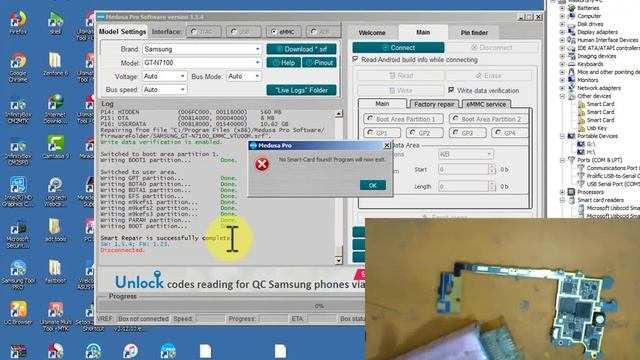Open the Logitech Webcam desktop shortcut
Viewport: 640px width, 360px height.
[x=55, y=191]
